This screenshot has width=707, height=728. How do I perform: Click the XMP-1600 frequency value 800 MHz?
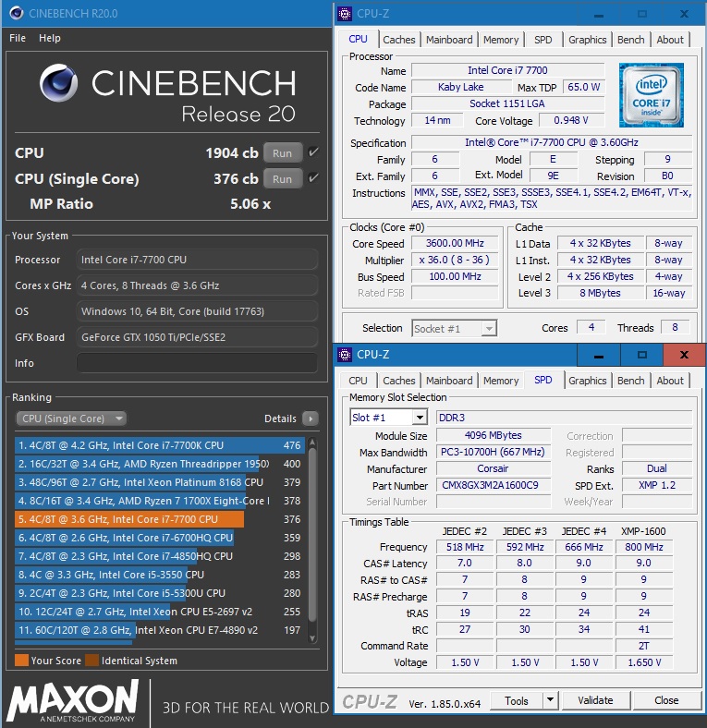pyautogui.click(x=644, y=547)
